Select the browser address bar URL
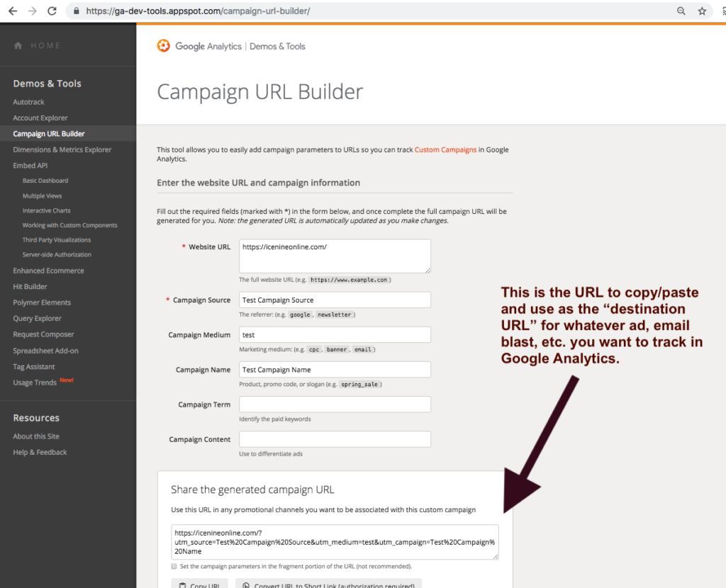This screenshot has height=588, width=726. [199, 11]
